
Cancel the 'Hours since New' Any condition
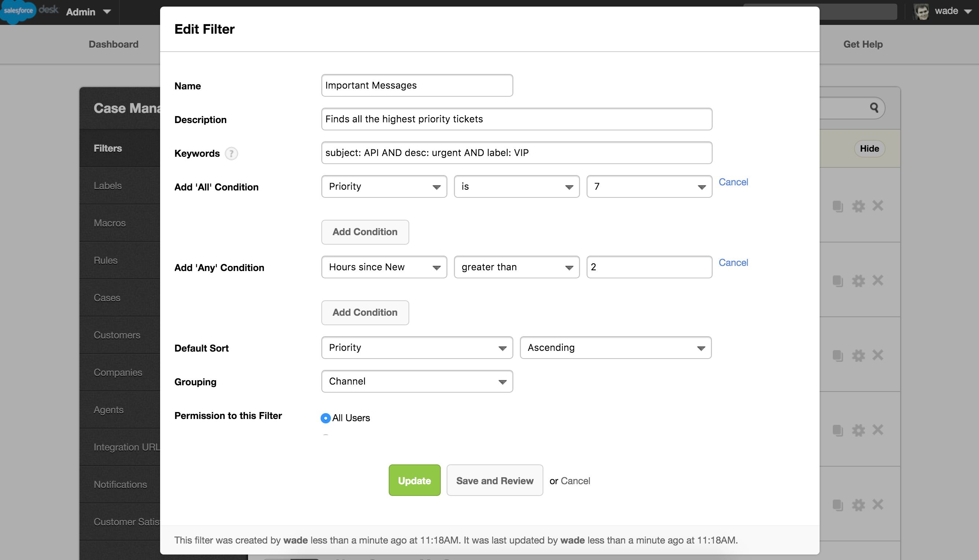coord(733,263)
